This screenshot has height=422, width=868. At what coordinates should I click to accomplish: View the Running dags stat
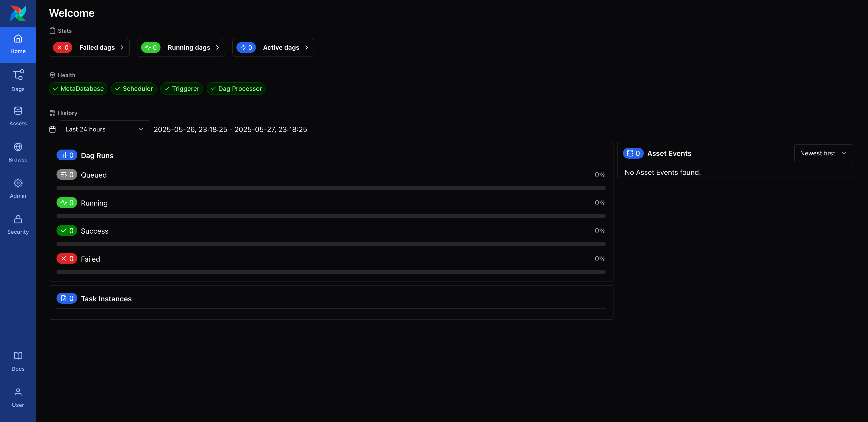181,47
